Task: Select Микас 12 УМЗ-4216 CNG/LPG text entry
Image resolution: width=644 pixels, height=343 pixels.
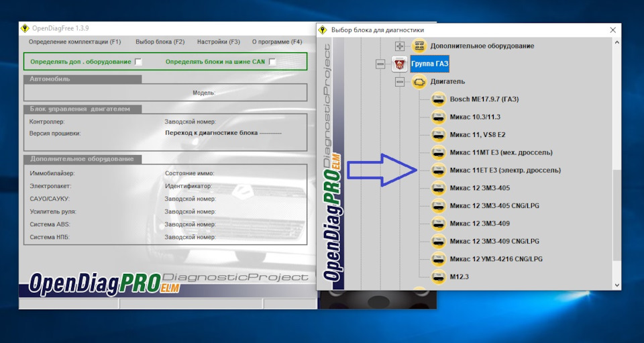Action: point(496,259)
